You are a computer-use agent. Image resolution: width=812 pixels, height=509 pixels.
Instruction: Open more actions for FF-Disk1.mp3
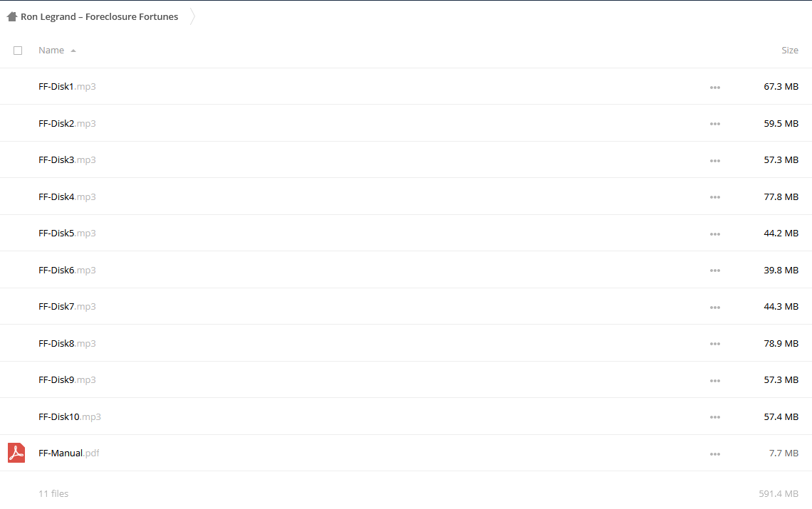coord(715,88)
